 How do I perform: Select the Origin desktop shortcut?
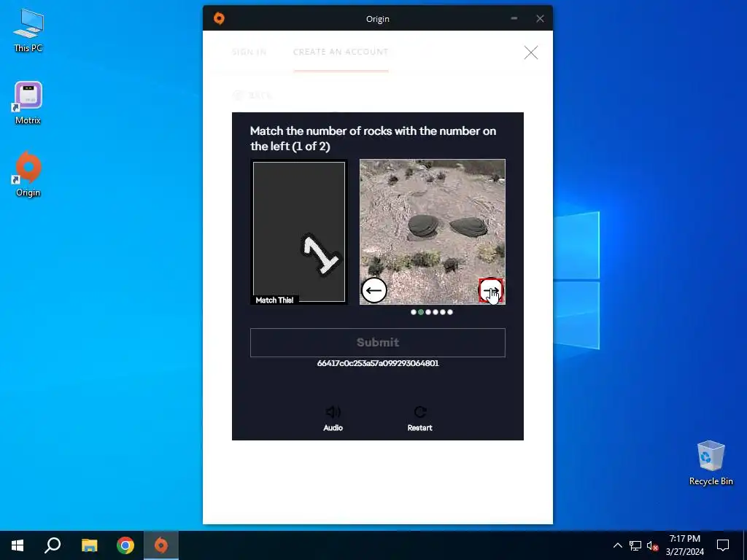[28, 174]
